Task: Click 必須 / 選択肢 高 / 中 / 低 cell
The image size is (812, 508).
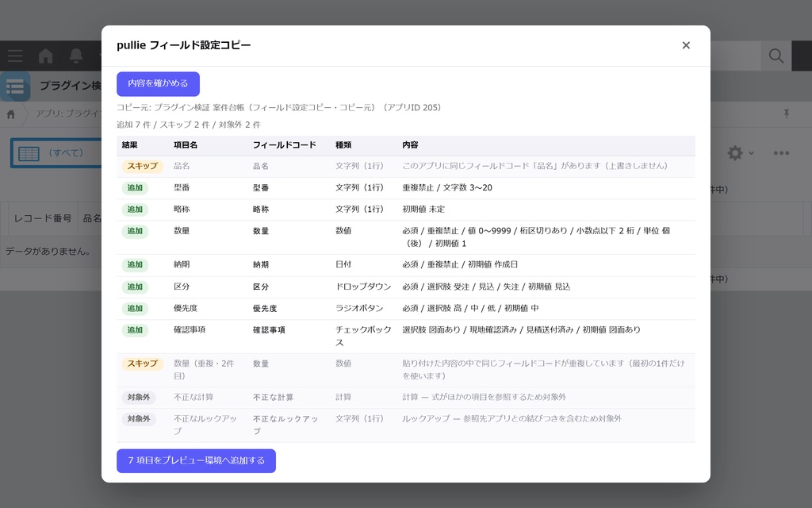Action: pos(470,309)
